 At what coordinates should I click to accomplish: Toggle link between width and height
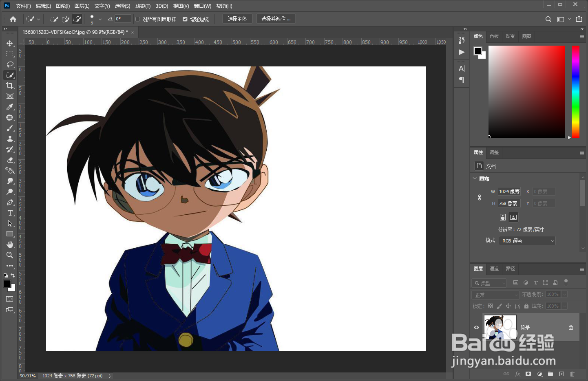480,197
